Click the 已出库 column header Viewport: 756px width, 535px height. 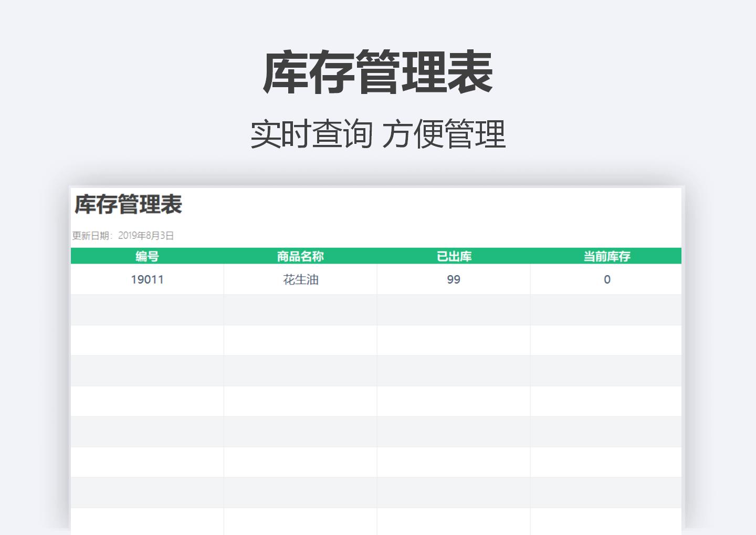click(454, 256)
